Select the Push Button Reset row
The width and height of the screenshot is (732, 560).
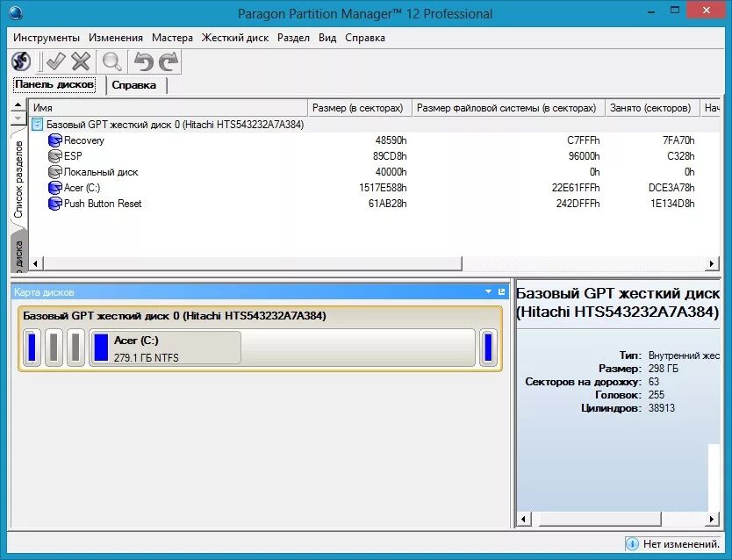(x=374, y=204)
